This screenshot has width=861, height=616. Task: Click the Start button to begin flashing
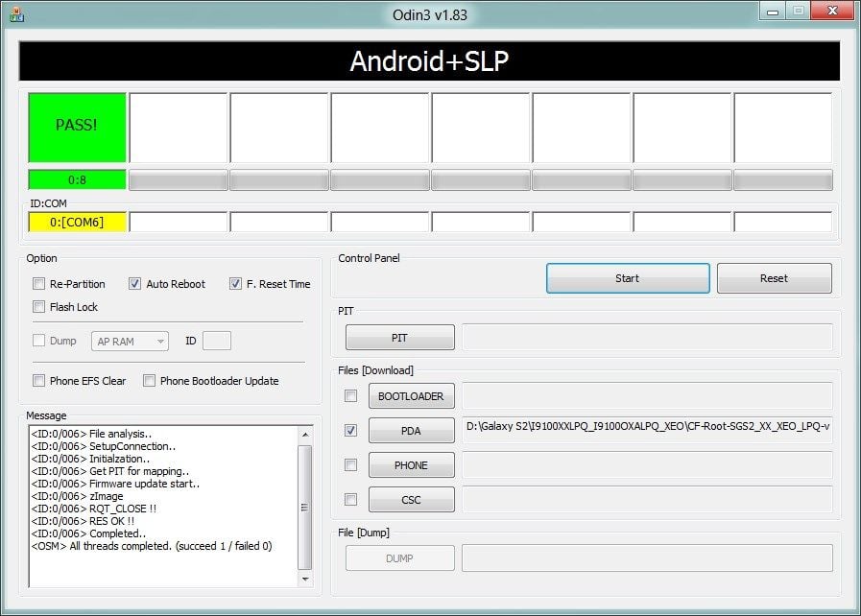[628, 277]
